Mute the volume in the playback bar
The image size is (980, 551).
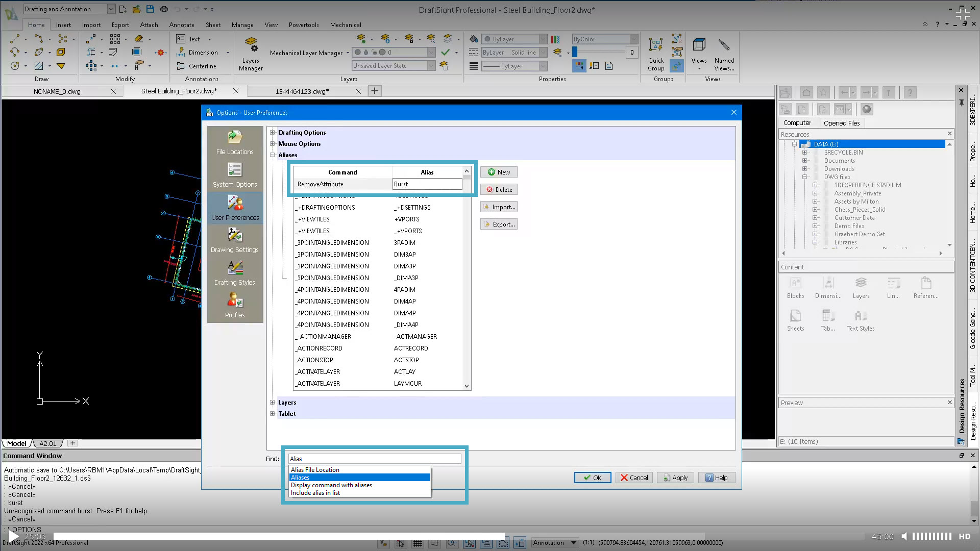pos(904,536)
